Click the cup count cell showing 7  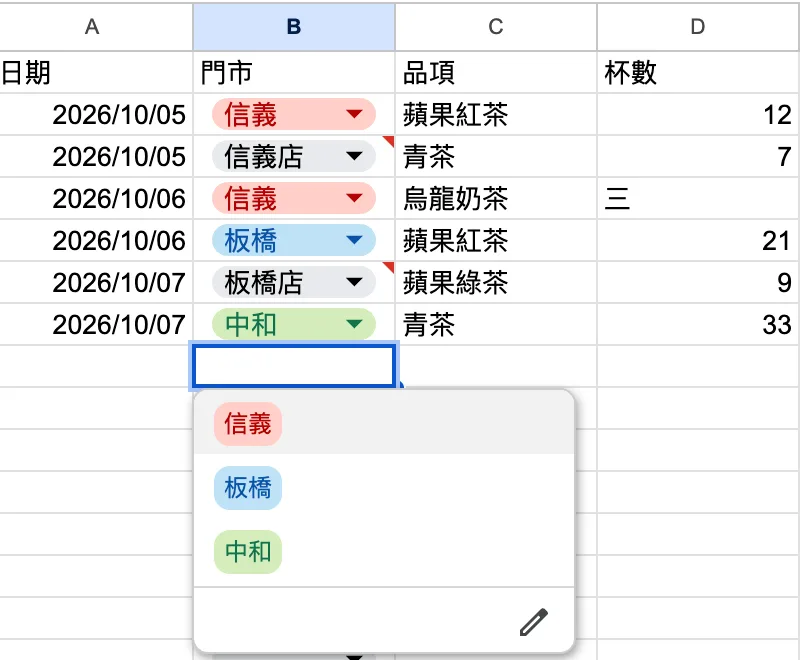(698, 156)
